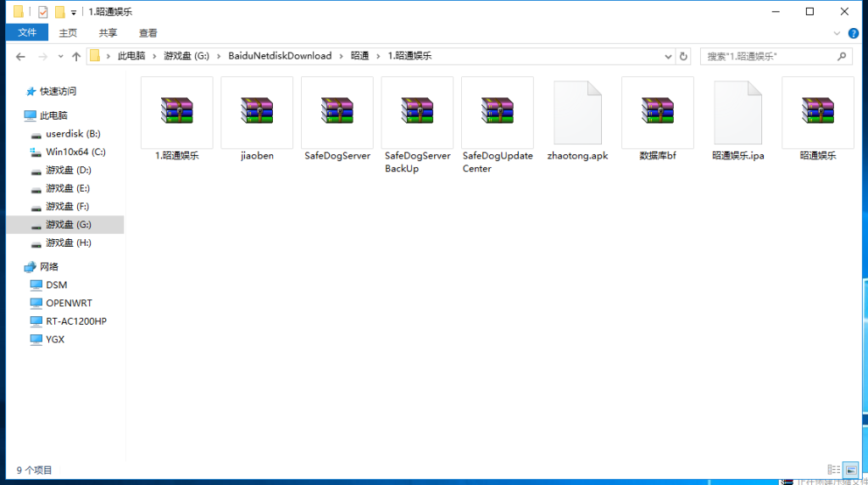Navigate to 游戏盘 (G:) in address bar
868x485 pixels.
click(186, 56)
